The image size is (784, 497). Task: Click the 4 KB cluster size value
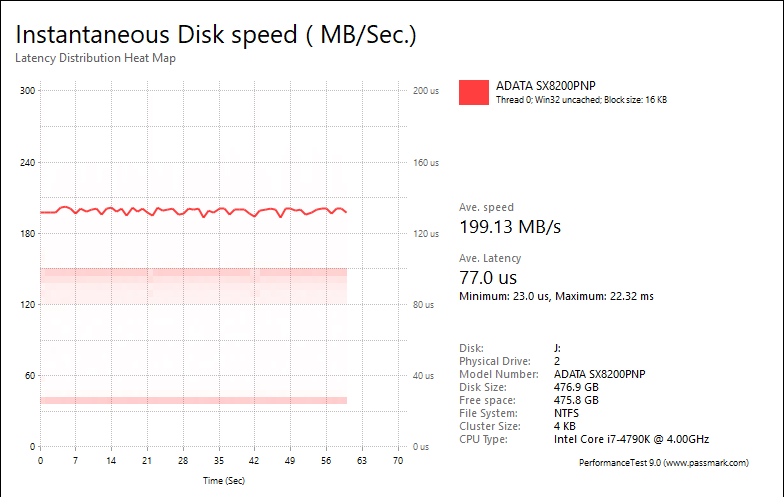click(564, 426)
